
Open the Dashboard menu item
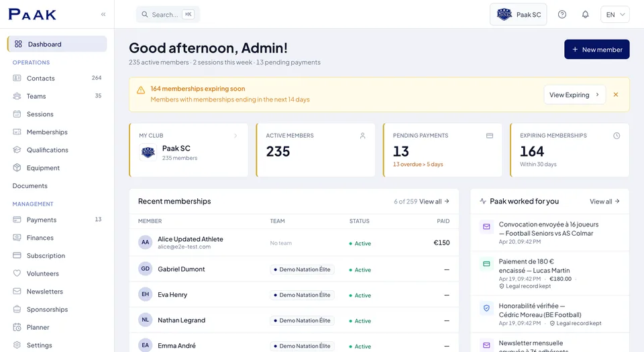pos(57,44)
